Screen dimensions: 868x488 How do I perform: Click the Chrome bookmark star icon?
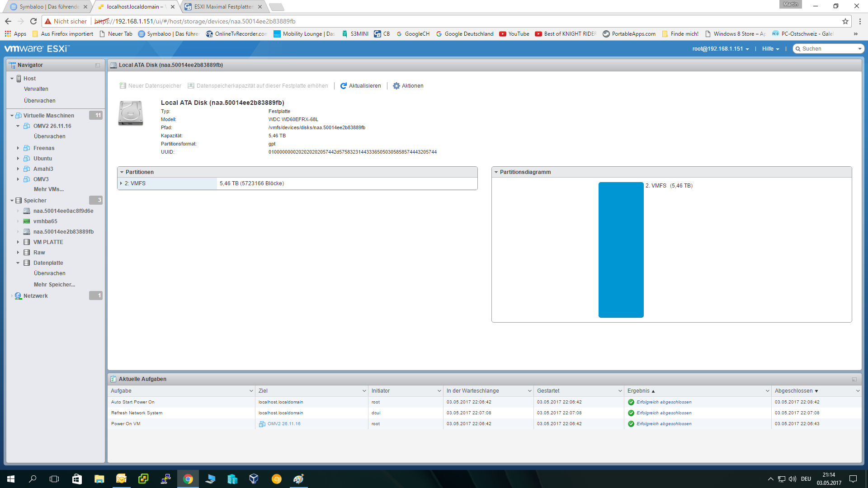[x=845, y=21]
